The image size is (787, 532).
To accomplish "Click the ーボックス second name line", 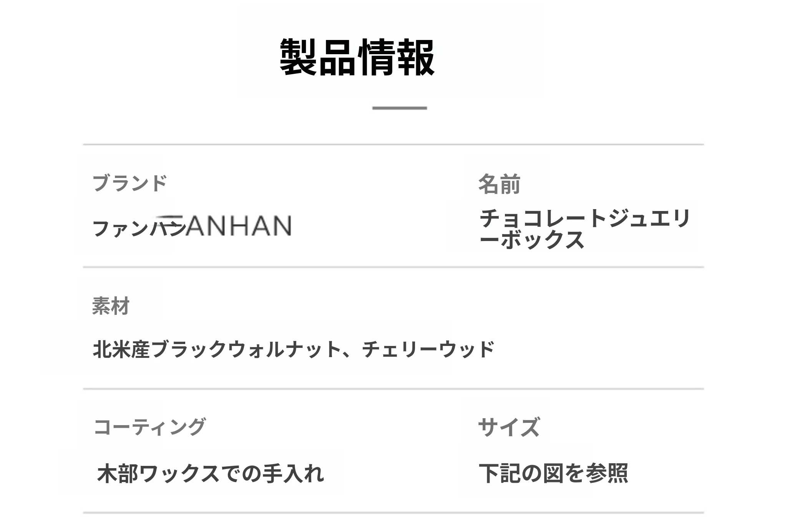I will coord(532,240).
